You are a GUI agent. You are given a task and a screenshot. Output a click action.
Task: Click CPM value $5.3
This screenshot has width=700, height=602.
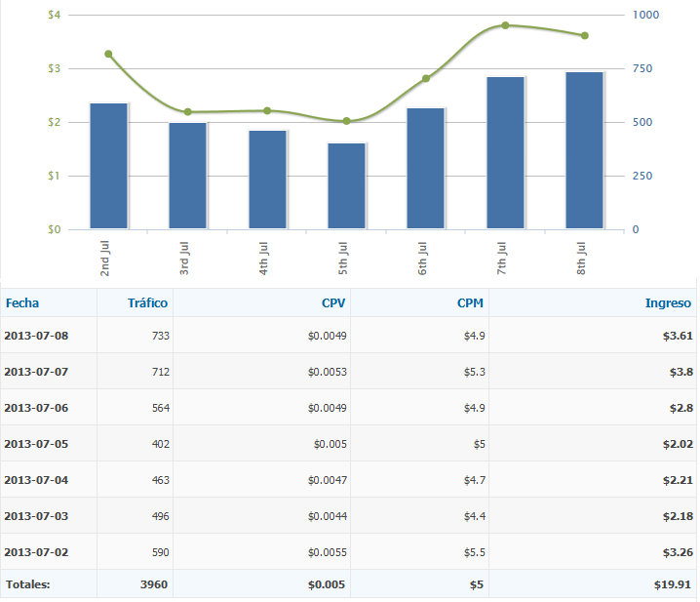click(475, 372)
